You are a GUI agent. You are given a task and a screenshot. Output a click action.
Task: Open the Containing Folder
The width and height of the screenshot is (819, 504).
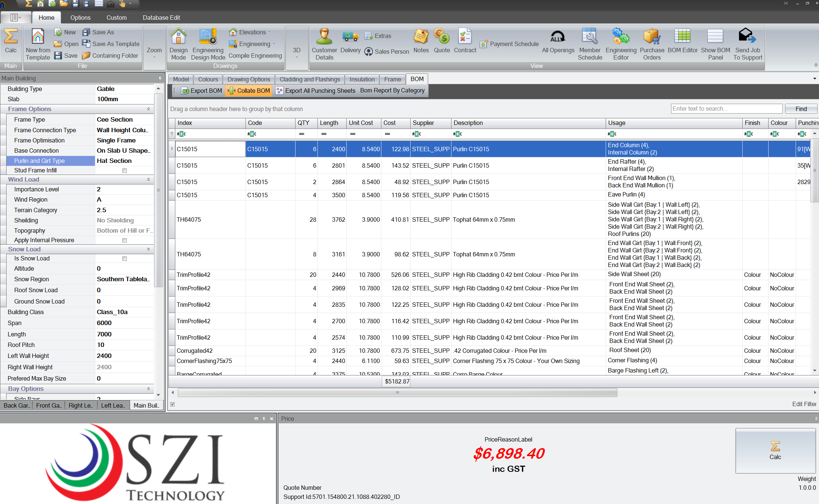pos(110,56)
